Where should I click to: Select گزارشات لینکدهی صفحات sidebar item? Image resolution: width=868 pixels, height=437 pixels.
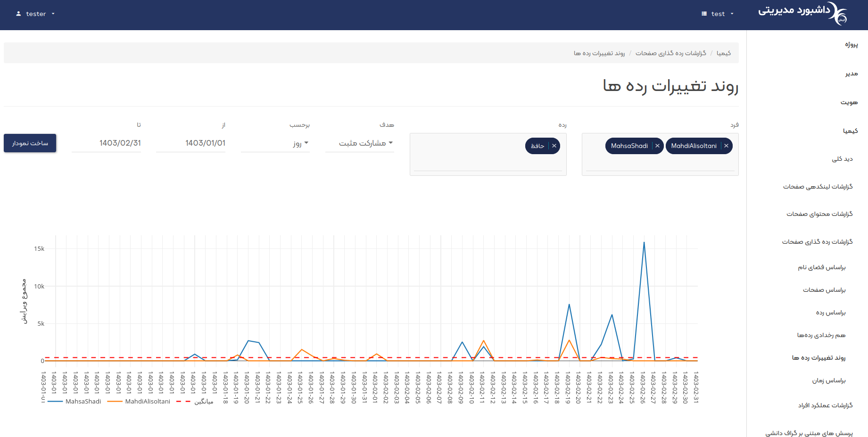[x=818, y=187]
